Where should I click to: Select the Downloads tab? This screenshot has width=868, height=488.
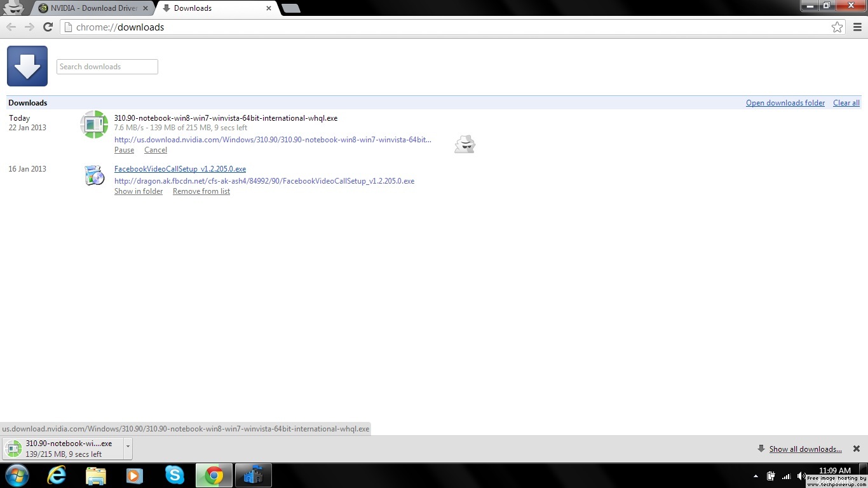tap(216, 8)
